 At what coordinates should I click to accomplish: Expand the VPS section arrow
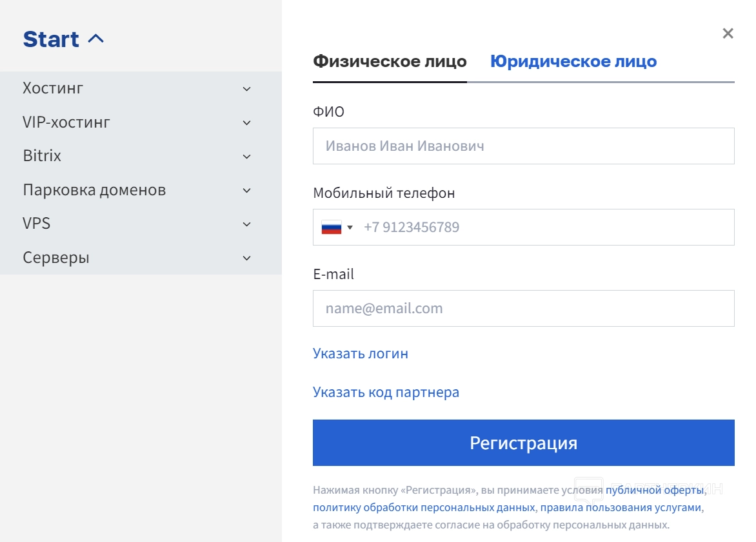246,224
